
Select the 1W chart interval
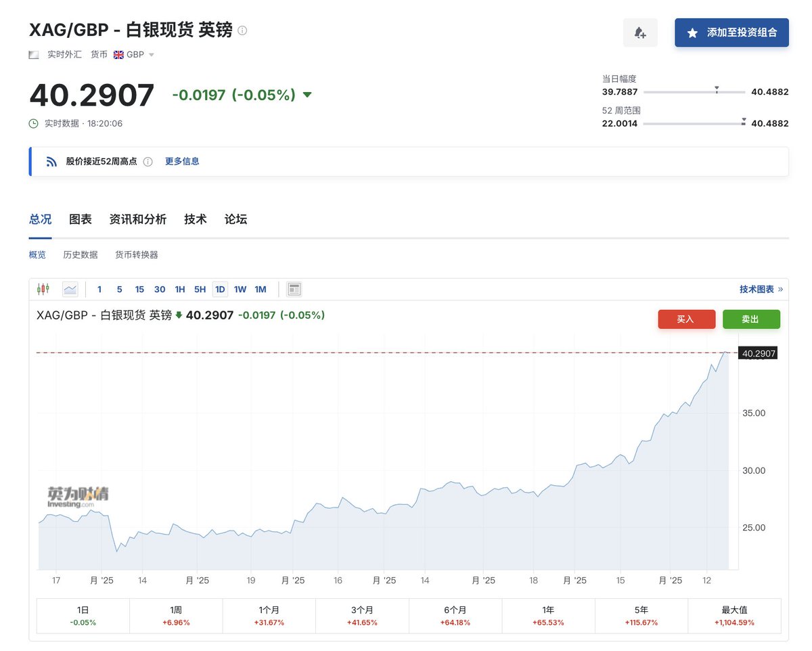tap(240, 289)
